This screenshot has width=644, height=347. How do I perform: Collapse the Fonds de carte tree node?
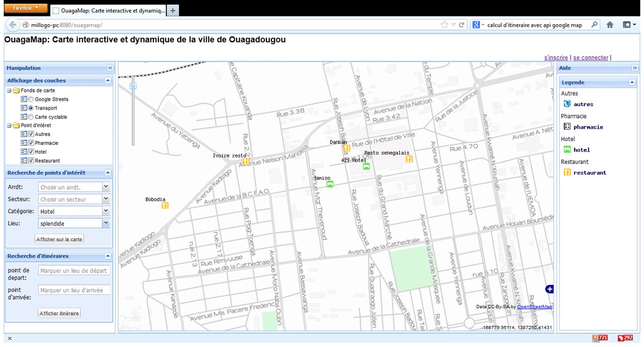point(9,91)
